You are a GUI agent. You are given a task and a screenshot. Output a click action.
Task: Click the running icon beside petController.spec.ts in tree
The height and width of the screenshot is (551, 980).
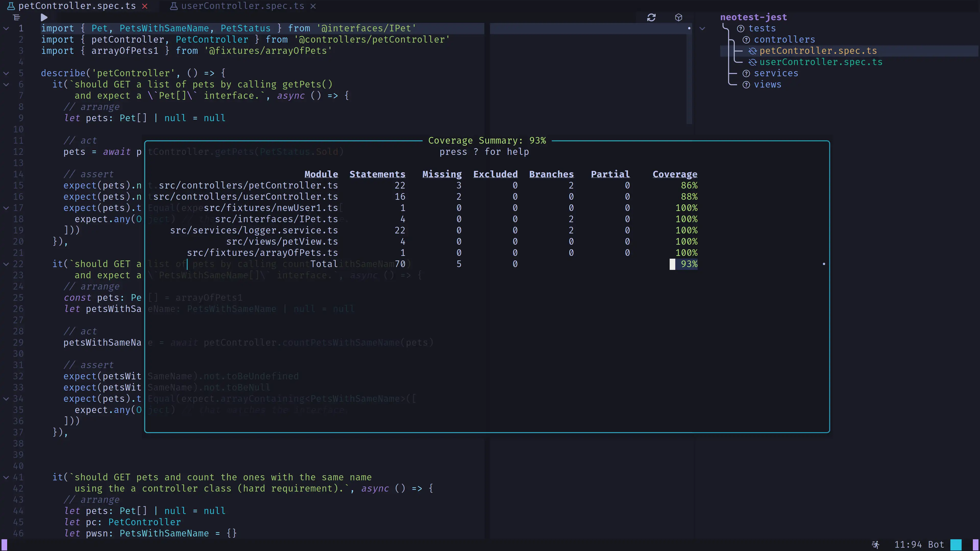click(x=753, y=51)
